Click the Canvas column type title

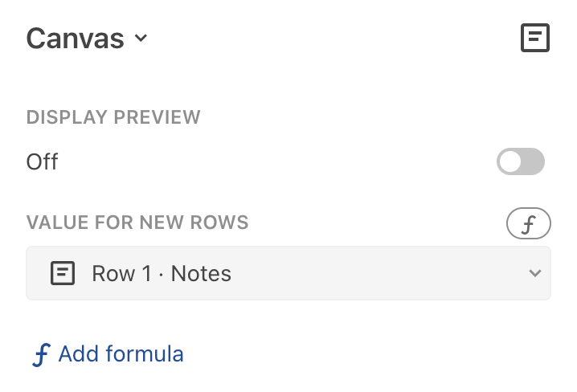[76, 39]
